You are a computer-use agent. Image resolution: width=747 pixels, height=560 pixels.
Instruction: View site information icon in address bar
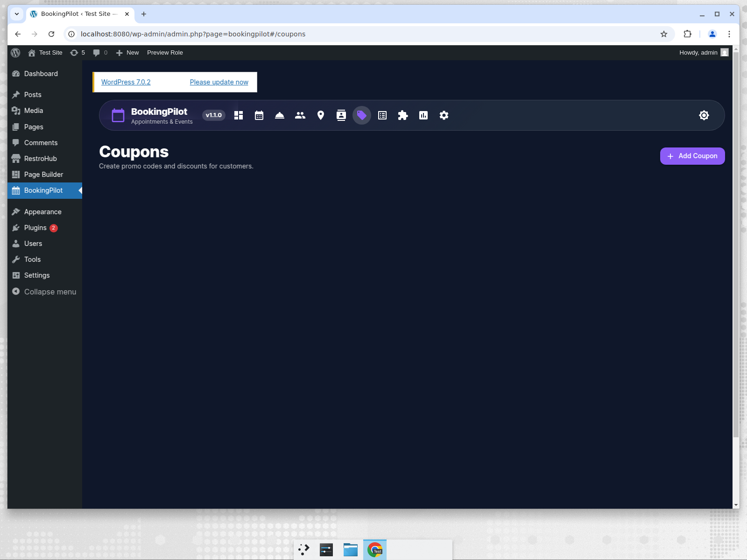(x=71, y=34)
